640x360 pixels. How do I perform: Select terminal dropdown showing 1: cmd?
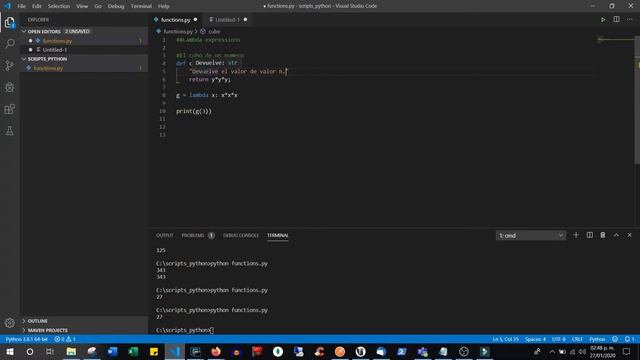[x=531, y=236]
